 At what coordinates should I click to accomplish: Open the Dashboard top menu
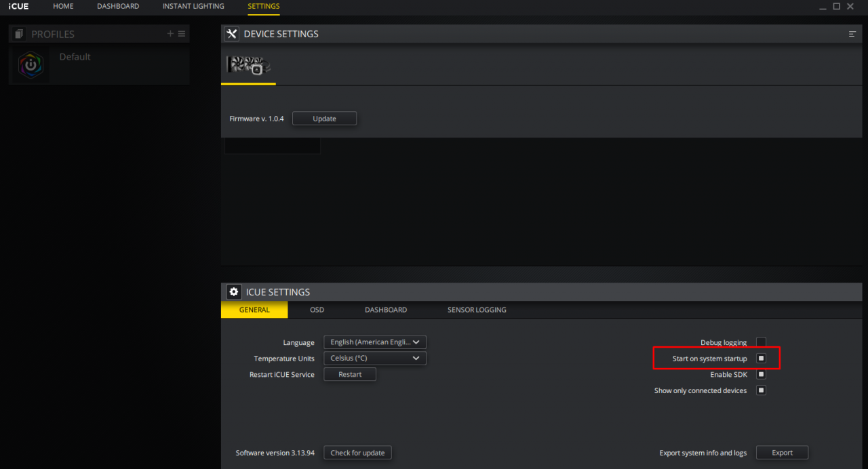point(118,6)
